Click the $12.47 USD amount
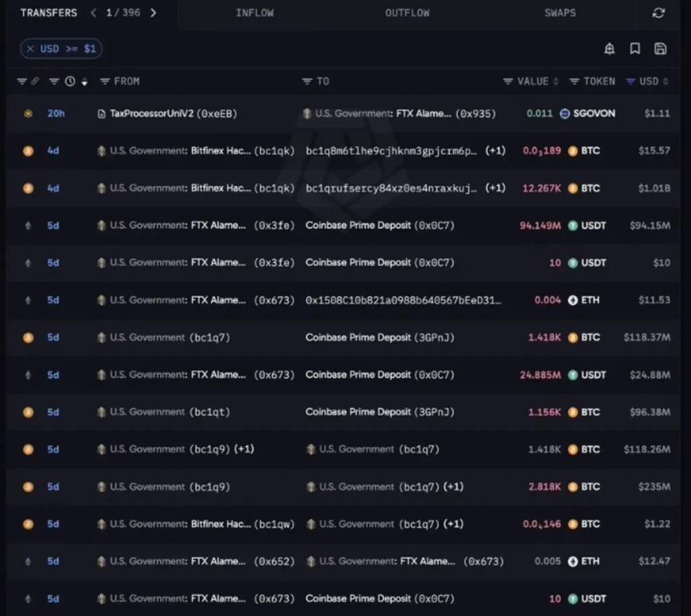691x616 pixels. coord(654,561)
